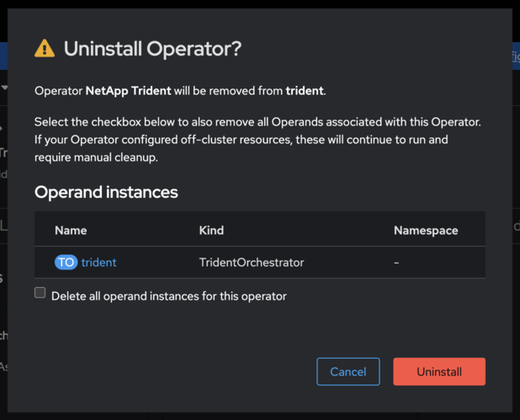Click the off-cluster resources cleanup paragraph
The image size is (520, 420).
257,140
